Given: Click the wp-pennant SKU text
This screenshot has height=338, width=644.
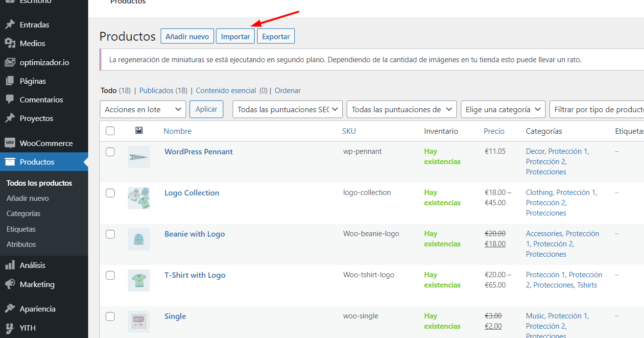Looking at the screenshot, I should 362,151.
